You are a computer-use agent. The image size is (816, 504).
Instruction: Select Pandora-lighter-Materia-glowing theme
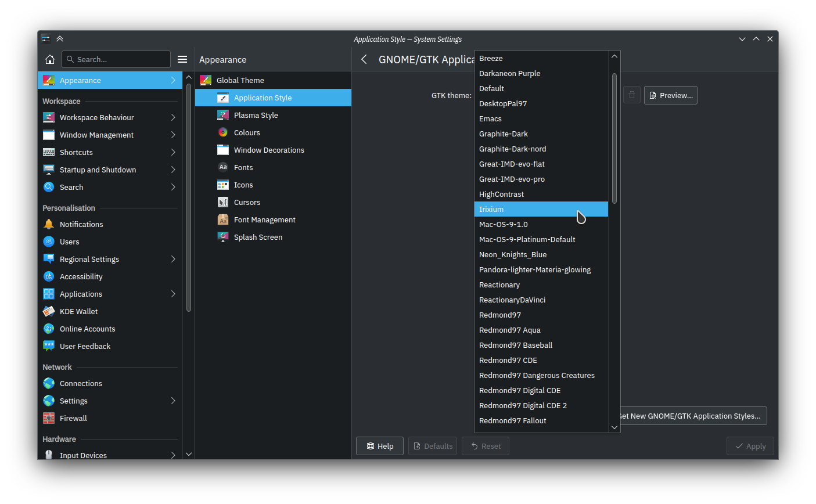pyautogui.click(x=541, y=269)
